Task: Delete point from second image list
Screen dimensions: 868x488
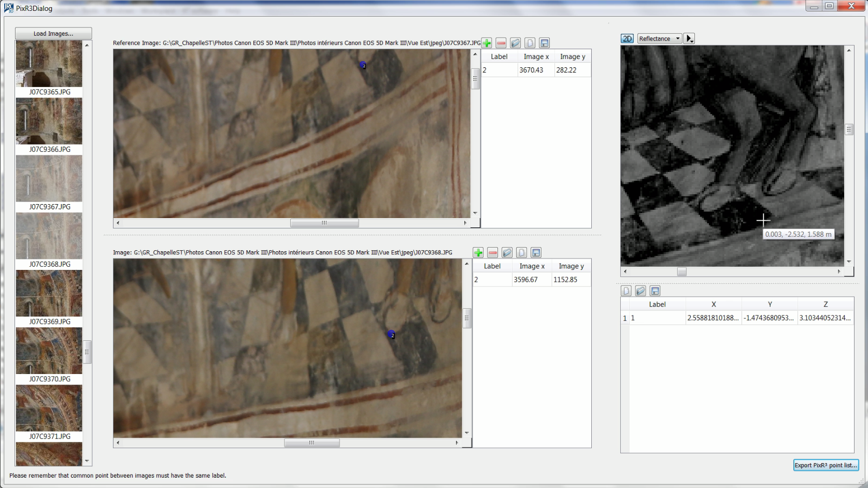Action: click(x=493, y=253)
